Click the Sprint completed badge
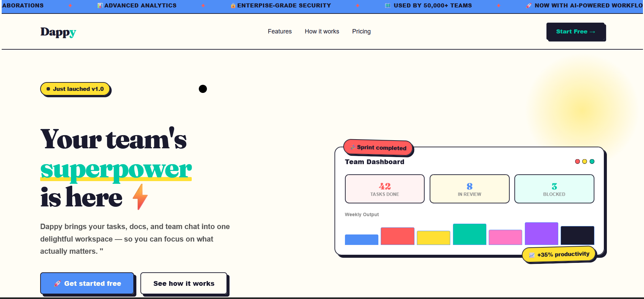The height and width of the screenshot is (299, 644). (378, 148)
